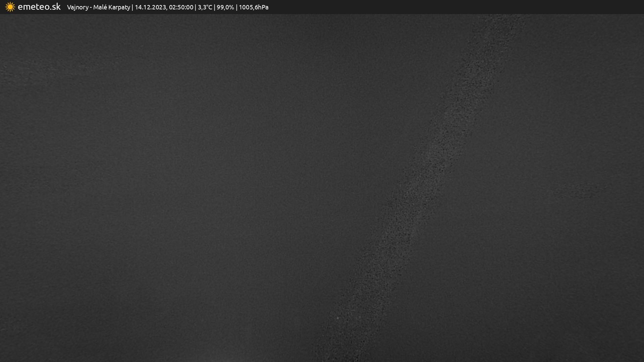Open the emeteo.sk site title

pyautogui.click(x=39, y=7)
